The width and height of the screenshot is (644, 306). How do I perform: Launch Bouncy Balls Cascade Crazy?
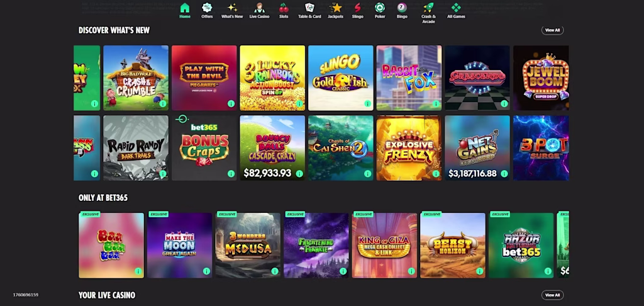[272, 148]
